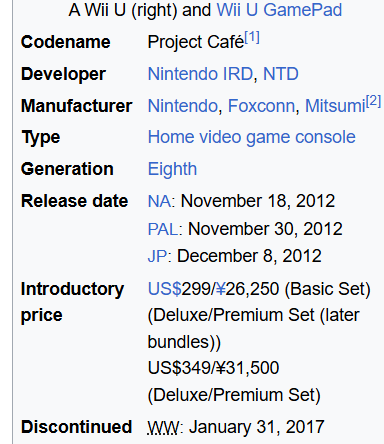Follow the Nintendo manufacturer link

(x=183, y=106)
